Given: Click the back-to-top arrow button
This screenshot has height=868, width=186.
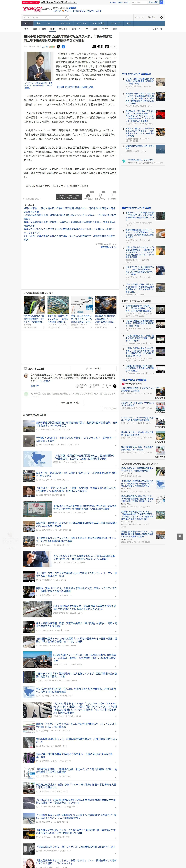Looking at the screenshot, I should [180, 537].
